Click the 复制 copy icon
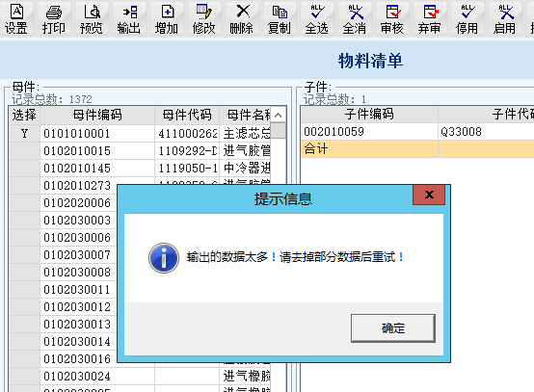Viewport: 534px width, 392px height. coord(280,18)
